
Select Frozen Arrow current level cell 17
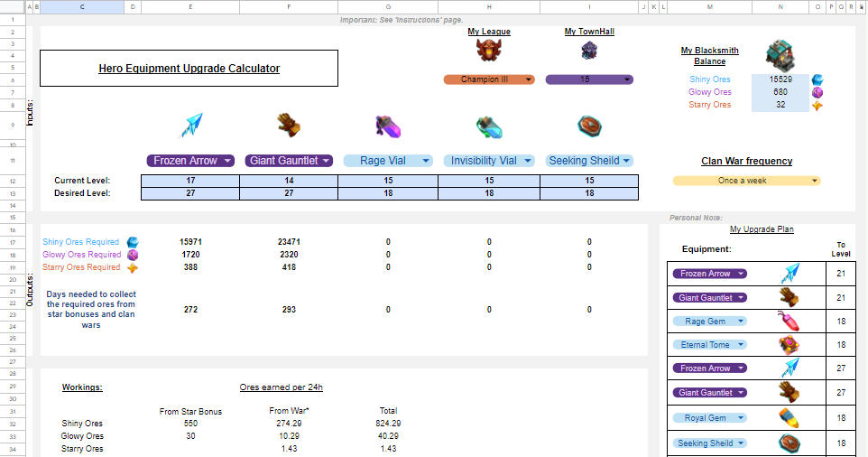[190, 181]
